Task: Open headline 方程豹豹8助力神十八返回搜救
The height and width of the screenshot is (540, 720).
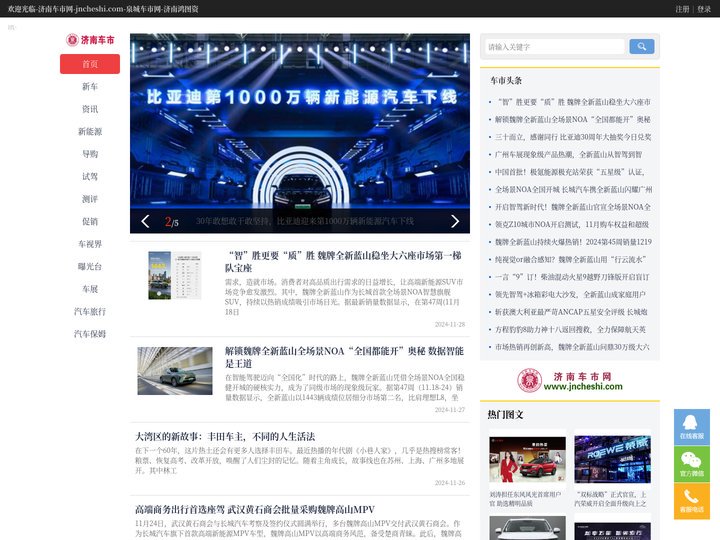Action: (x=570, y=329)
